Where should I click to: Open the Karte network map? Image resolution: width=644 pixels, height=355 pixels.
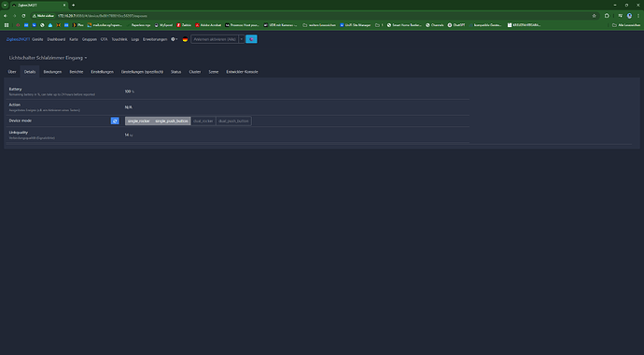74,39
